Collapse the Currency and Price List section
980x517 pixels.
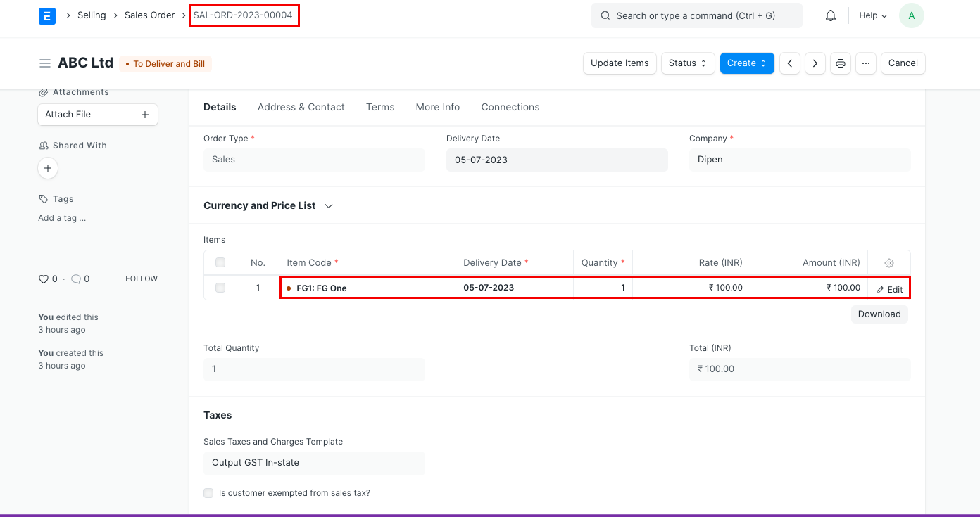(x=328, y=205)
